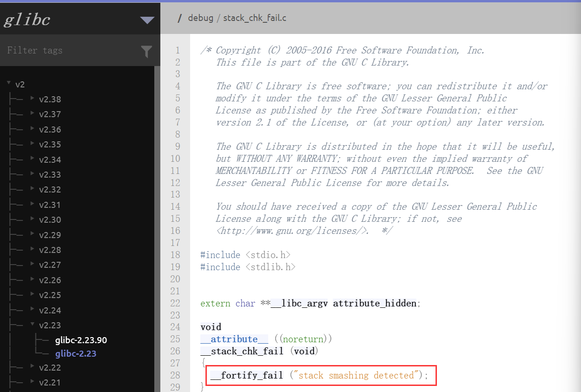Click the v2.27 version label
581x392 pixels.
pos(50,265)
